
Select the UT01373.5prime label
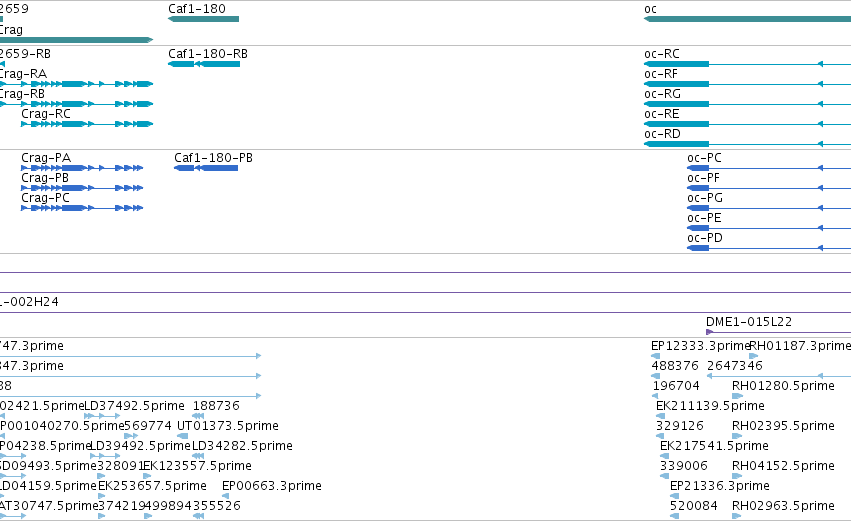[x=228, y=427]
